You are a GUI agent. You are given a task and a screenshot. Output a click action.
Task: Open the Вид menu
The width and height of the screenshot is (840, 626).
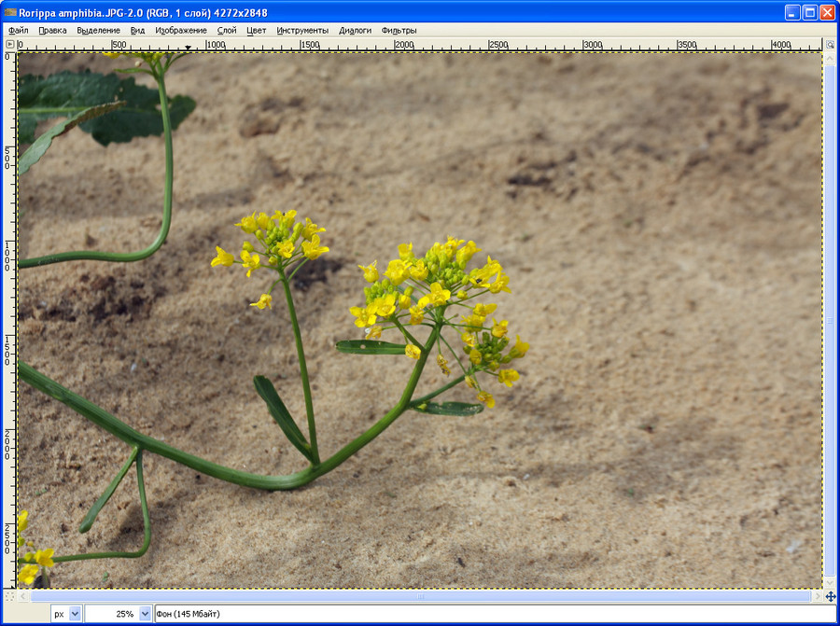tap(138, 31)
